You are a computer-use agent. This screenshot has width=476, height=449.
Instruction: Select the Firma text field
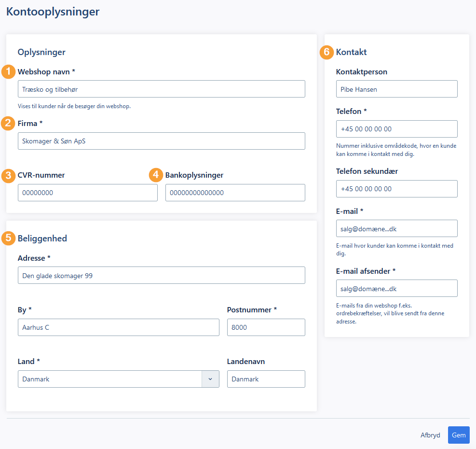click(x=162, y=141)
